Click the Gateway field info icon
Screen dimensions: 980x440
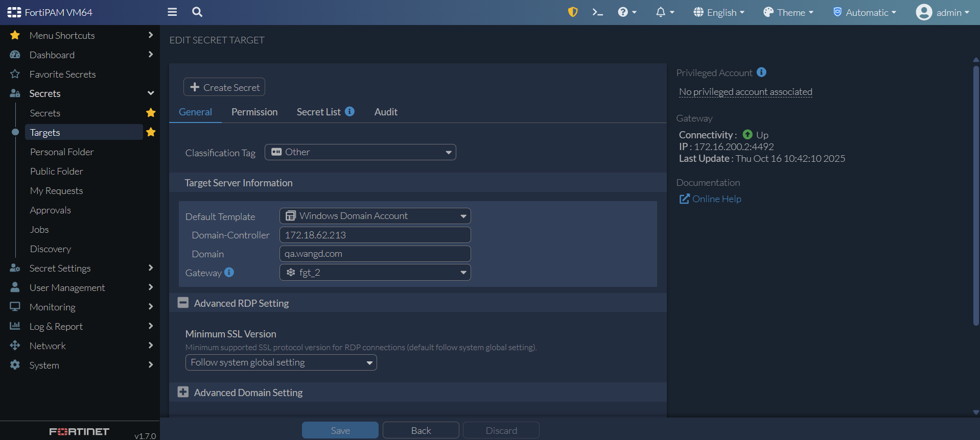[229, 272]
